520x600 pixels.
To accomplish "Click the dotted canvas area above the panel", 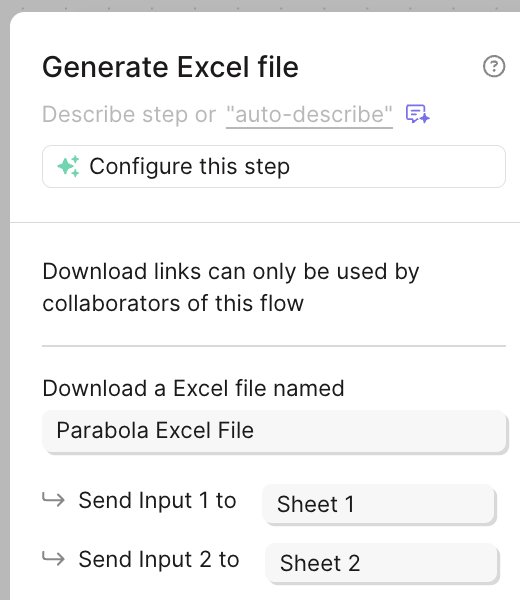I will [x=260, y=5].
